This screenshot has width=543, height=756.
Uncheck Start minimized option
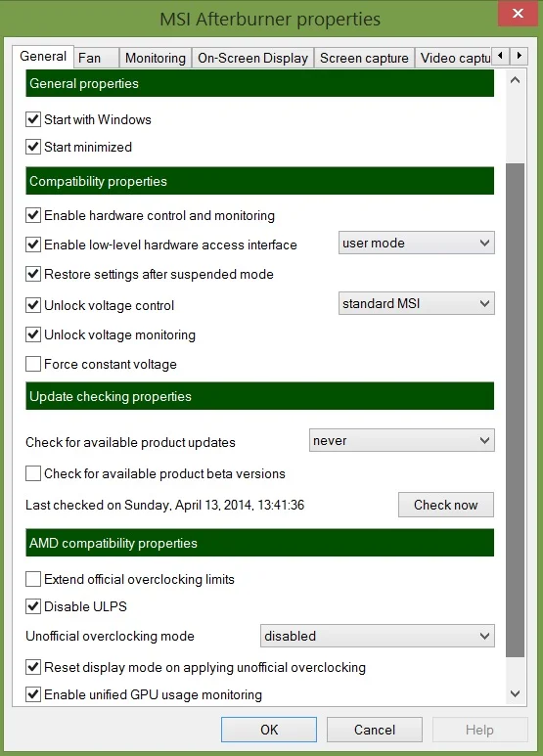pos(33,147)
